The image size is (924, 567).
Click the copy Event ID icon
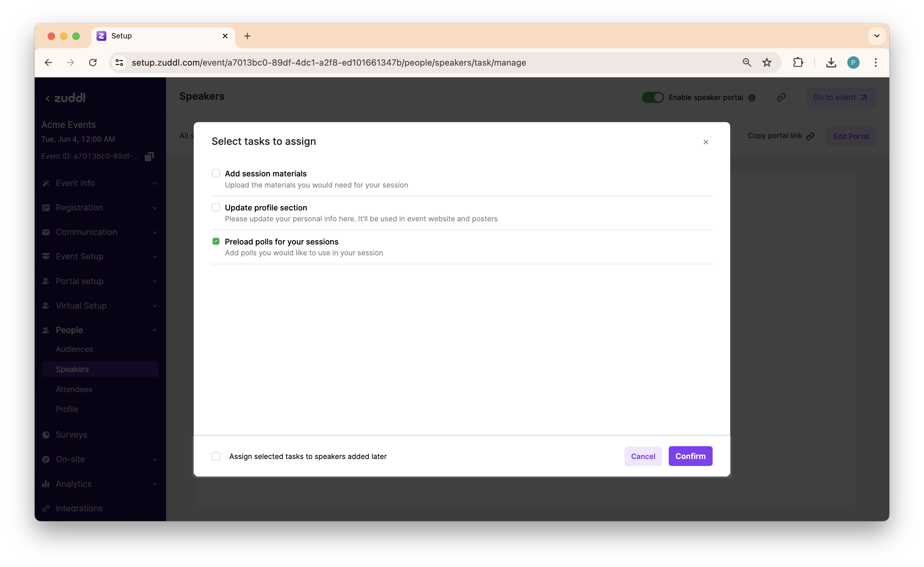(x=149, y=156)
